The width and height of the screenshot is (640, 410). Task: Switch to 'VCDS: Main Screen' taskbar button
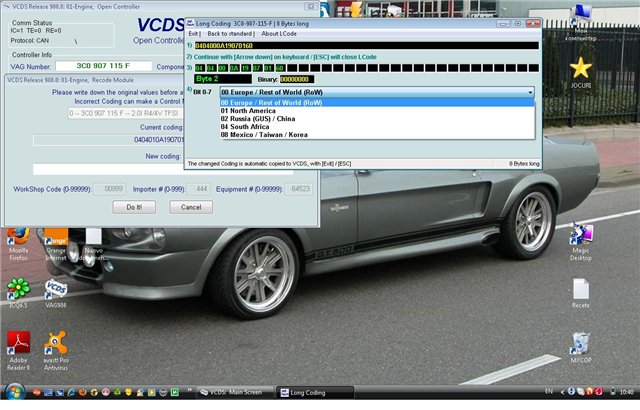click(235, 392)
